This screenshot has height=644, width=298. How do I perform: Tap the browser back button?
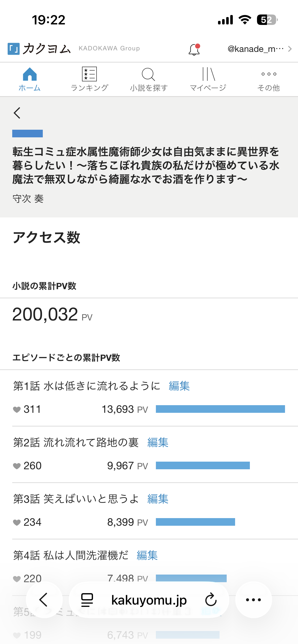click(44, 600)
